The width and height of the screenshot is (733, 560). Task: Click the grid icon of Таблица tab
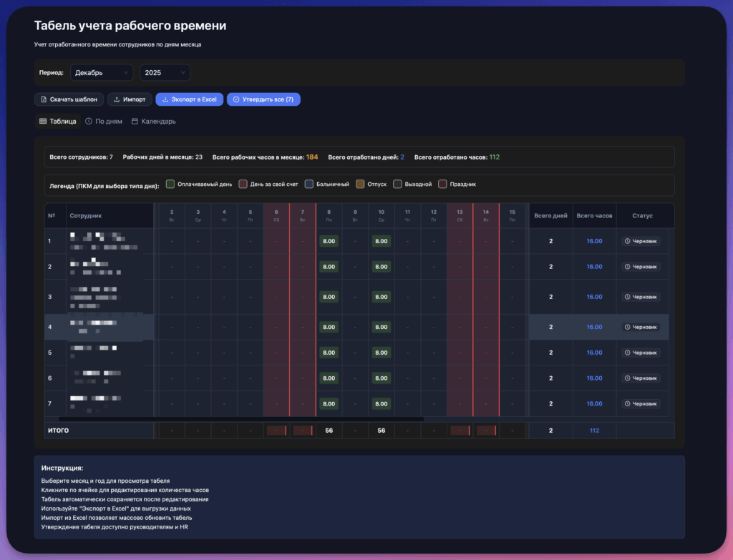43,122
